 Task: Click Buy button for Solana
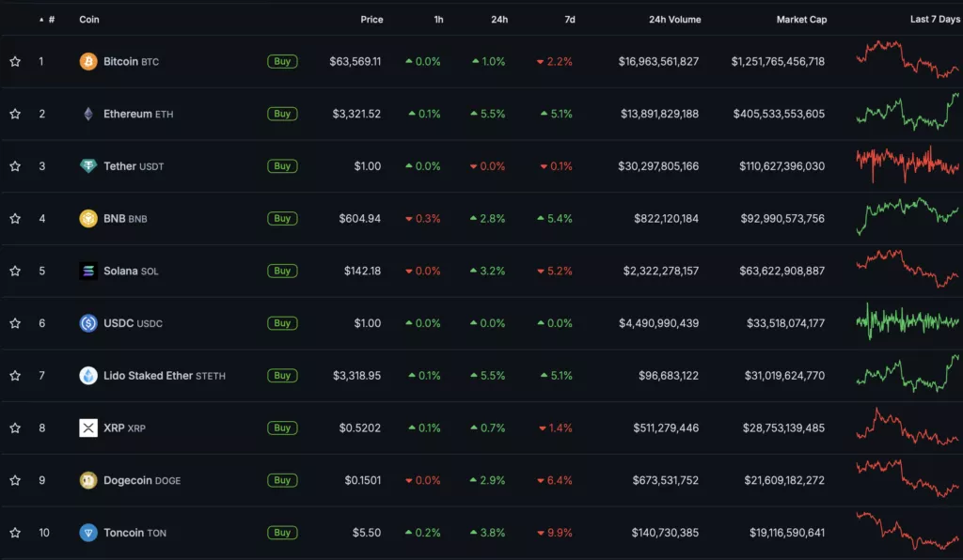(282, 271)
